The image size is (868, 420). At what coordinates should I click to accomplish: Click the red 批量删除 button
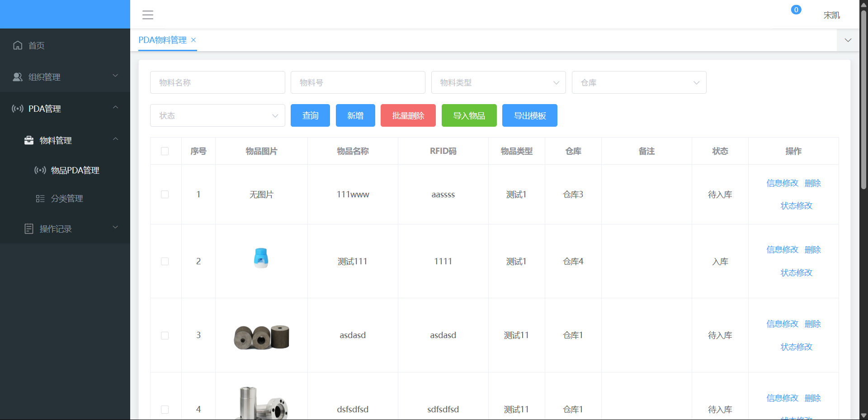point(408,115)
